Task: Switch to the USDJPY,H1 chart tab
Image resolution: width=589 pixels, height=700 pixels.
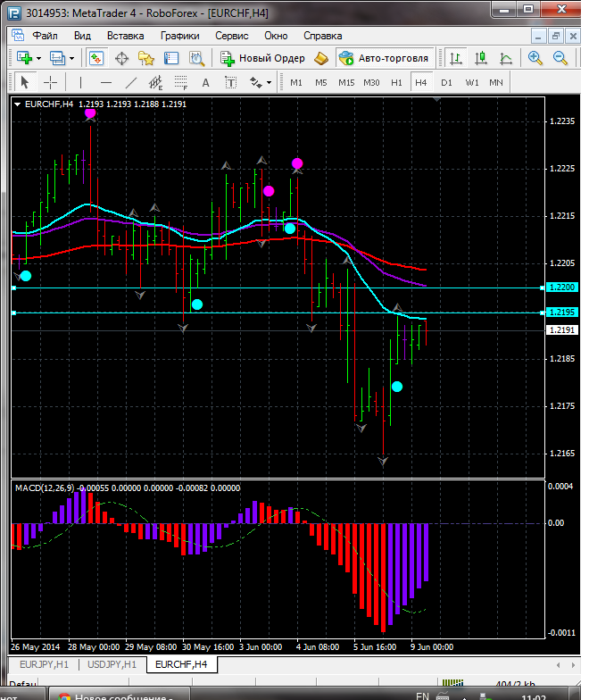Action: pyautogui.click(x=112, y=664)
